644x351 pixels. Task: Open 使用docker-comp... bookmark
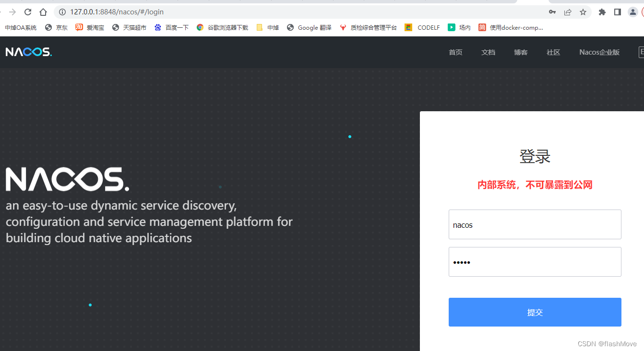click(511, 28)
